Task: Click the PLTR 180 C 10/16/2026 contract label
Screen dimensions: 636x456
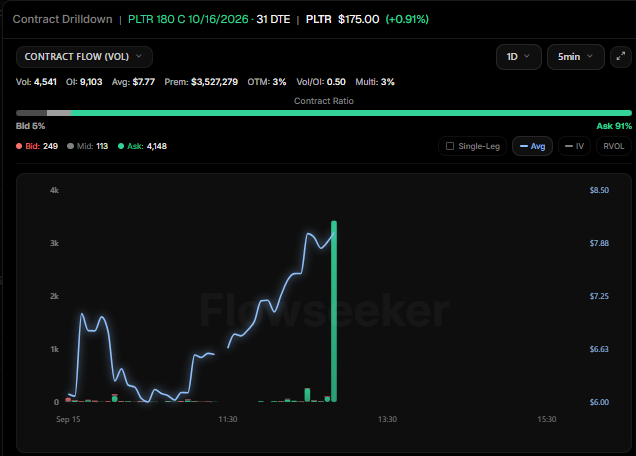Action: coord(188,19)
